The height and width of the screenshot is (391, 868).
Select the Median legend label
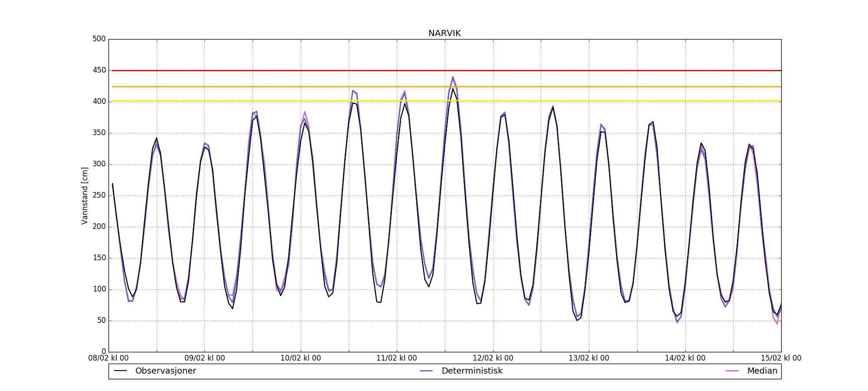tap(762, 371)
